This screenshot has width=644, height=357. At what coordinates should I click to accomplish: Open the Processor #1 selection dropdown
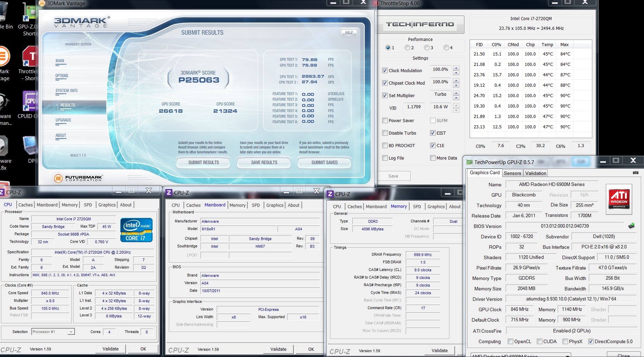pos(71,332)
